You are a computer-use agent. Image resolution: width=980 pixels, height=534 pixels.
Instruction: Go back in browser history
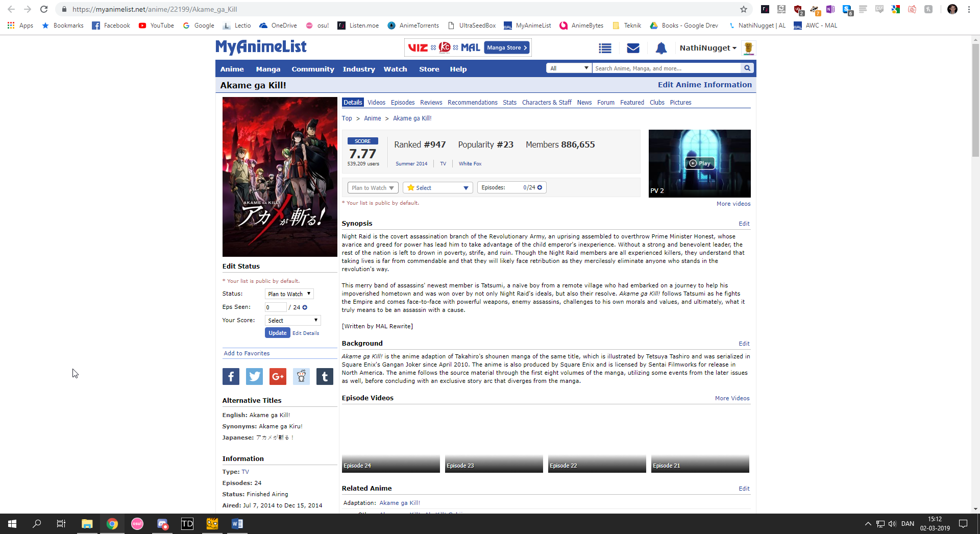[11, 9]
